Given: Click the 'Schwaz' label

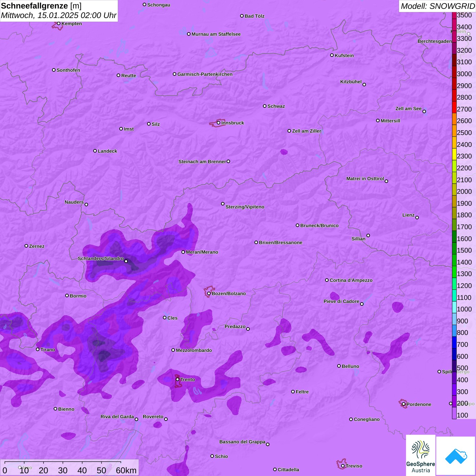Looking at the screenshot, I should coord(276,106).
